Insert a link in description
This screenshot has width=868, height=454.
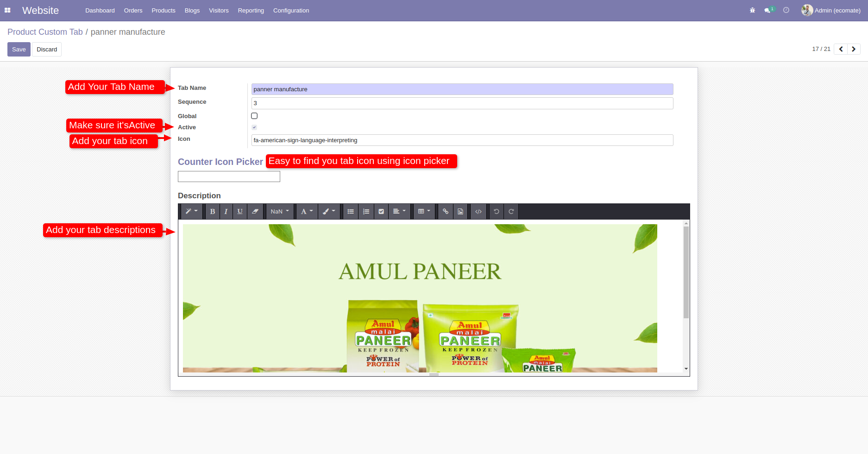(446, 212)
